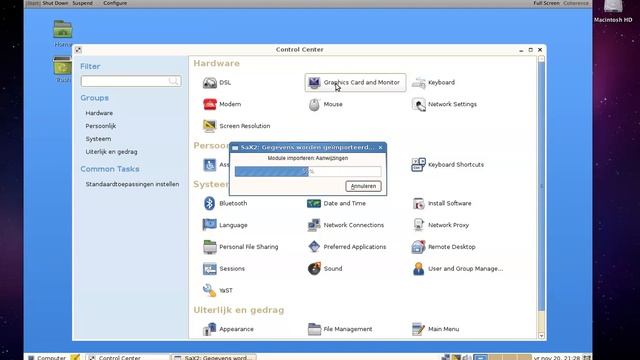Click the search icon in Filter field
640x360 pixels.
(x=173, y=81)
